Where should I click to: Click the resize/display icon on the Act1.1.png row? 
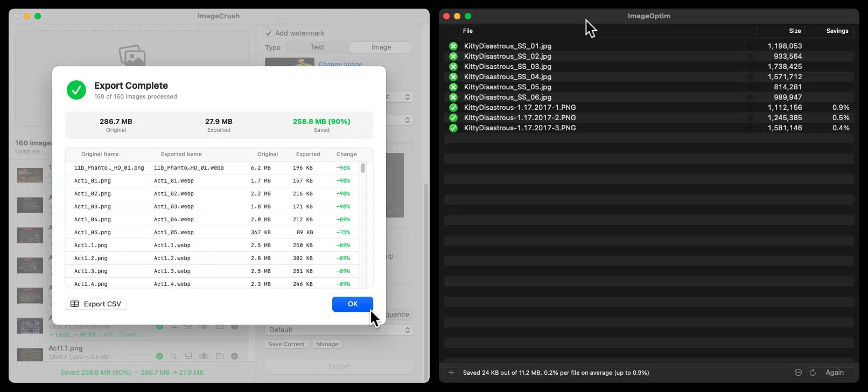coord(188,356)
